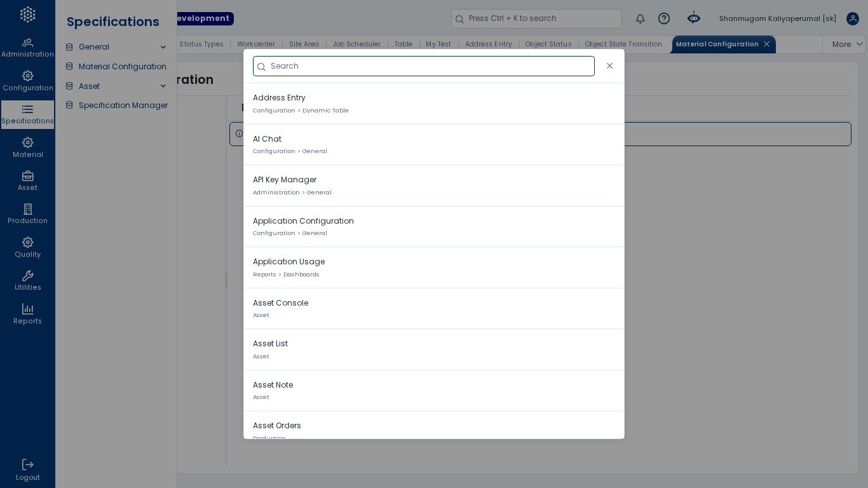This screenshot has width=868, height=488.
Task: Open the Utilities wrench module
Action: (x=27, y=281)
